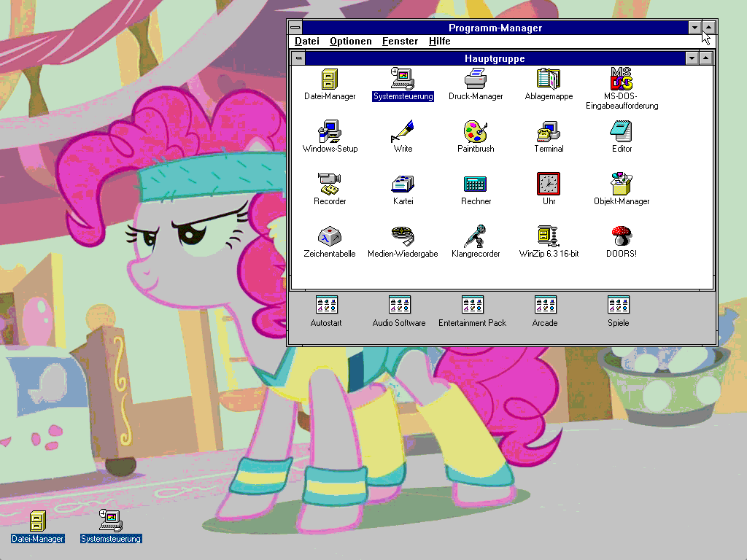This screenshot has width=747, height=560.
Task: Open the Kartei cardfile icon
Action: pos(403,184)
